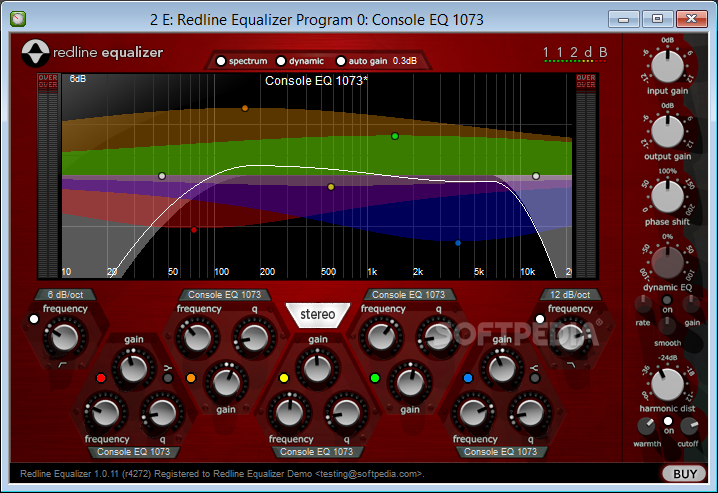The width and height of the screenshot is (718, 493).
Task: Click the BUY button
Action: coord(685,474)
